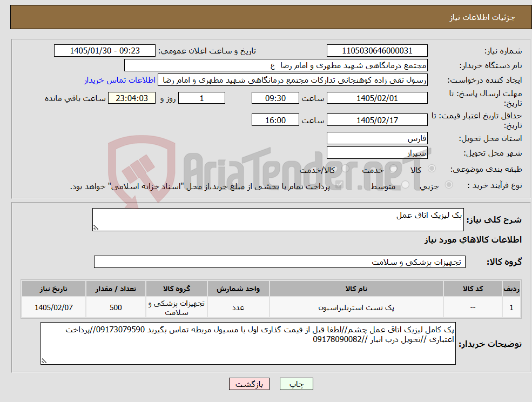Viewport: 532px width, 402px height.
Task: Click the price validity time 16:00
Action: click(x=275, y=120)
